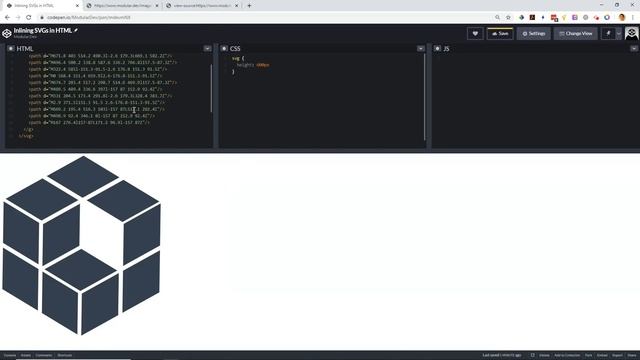Image resolution: width=640 pixels, height=360 pixels.
Task: Close the Inlining SVGs in HTML tab
Action: 77,6
